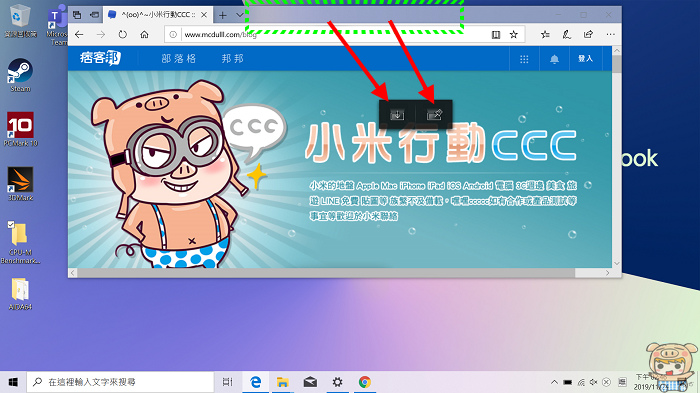This screenshot has height=393, width=700.
Task: Open the 邦邦 navigation item
Action: coord(233,59)
